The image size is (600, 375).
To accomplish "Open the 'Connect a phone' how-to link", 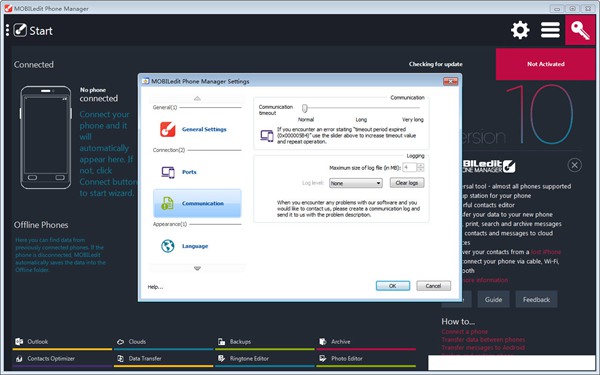I will coord(465,332).
